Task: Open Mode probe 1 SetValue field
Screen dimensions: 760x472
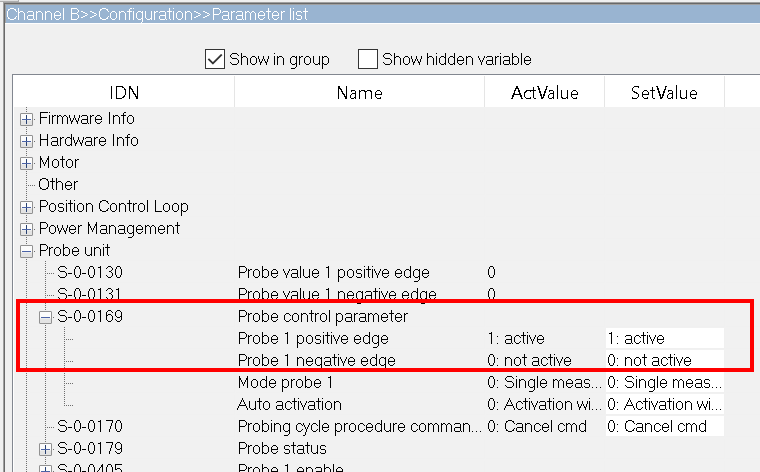Action: click(665, 382)
